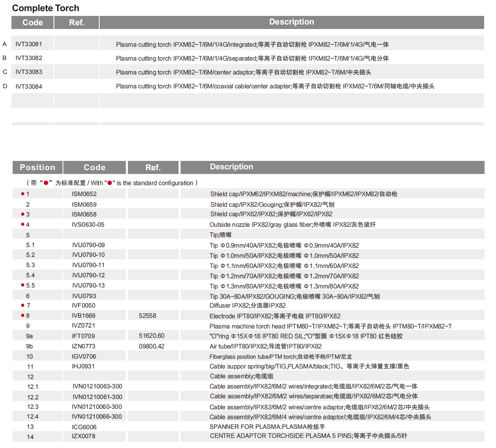The height and width of the screenshot is (448, 496).
Task: Select the O-ring RED SIL description
Action: (x=306, y=336)
